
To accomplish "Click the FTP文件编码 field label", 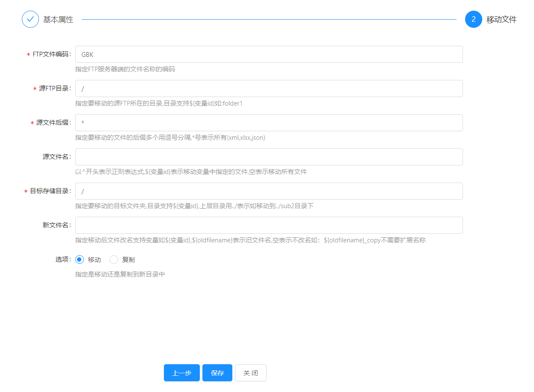I will (x=50, y=54).
